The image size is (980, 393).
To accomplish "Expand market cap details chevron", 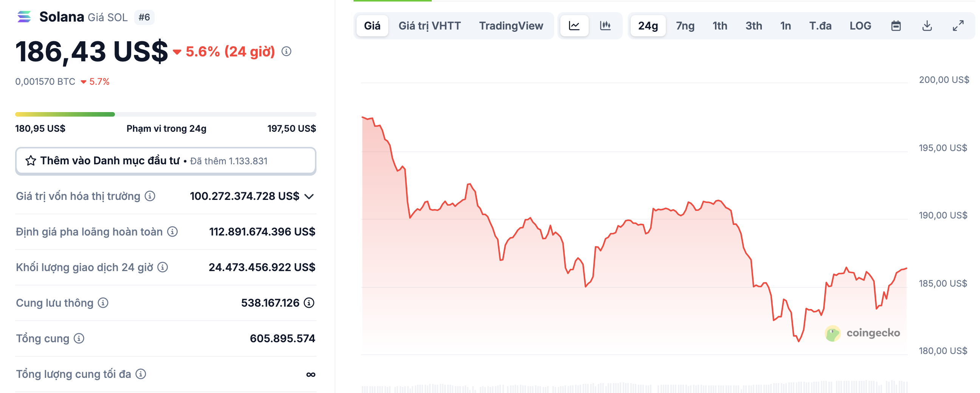I will tap(309, 196).
